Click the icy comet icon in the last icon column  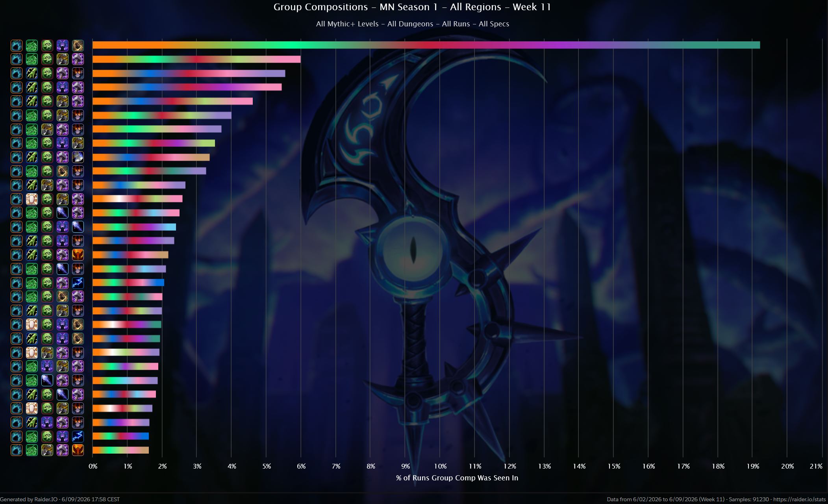tap(78, 227)
